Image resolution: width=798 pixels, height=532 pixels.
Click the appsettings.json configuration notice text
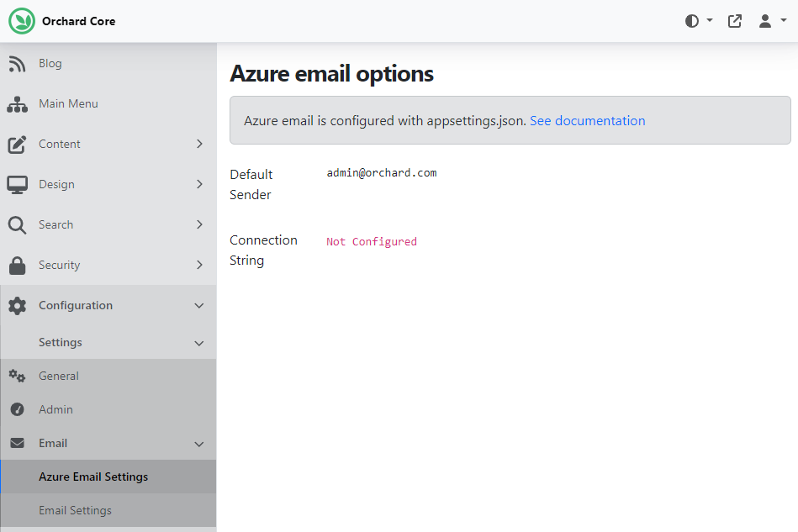pos(385,120)
